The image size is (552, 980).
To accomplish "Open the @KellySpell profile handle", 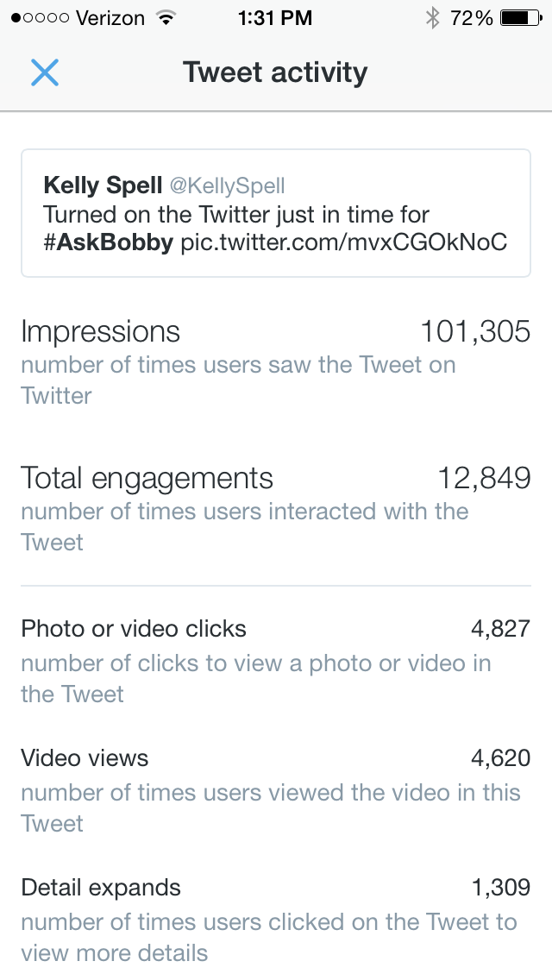I will coord(228,185).
